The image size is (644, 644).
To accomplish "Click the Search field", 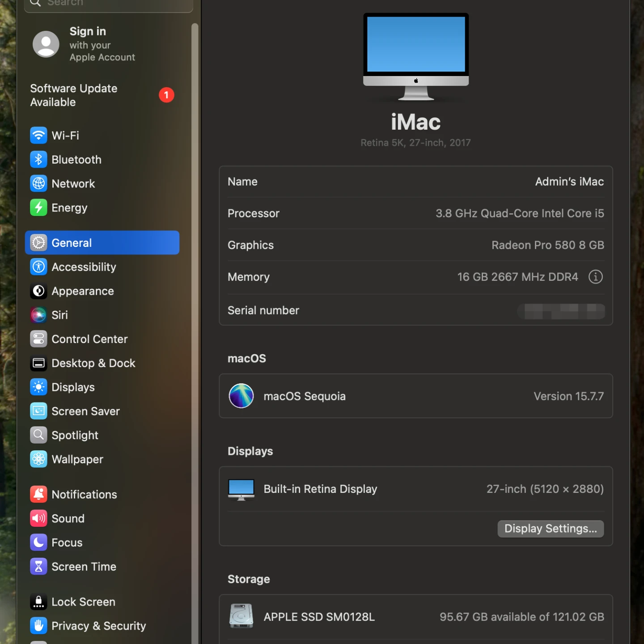I will pos(109,4).
